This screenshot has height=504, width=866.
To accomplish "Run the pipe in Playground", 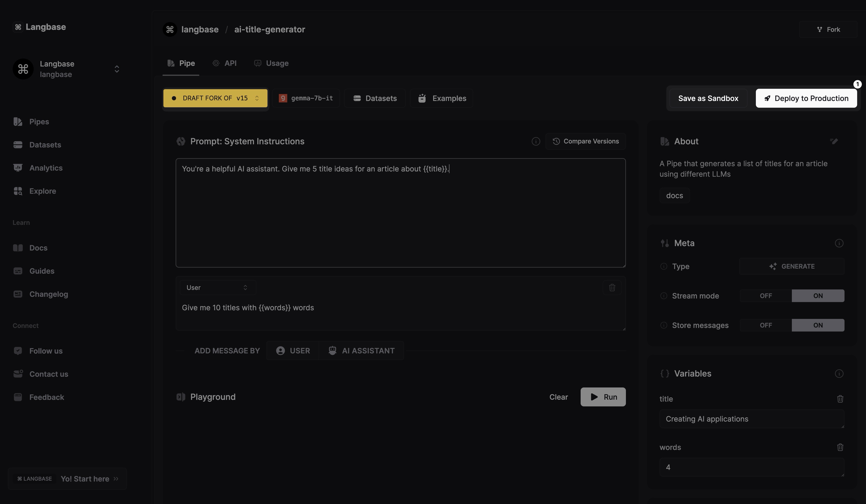I will click(x=603, y=397).
